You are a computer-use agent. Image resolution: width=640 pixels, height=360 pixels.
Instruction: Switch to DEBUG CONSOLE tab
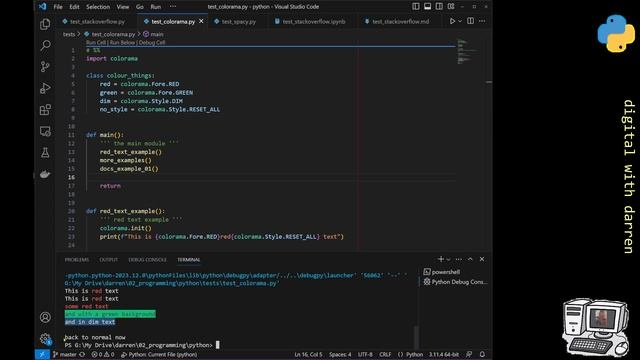coord(147,260)
